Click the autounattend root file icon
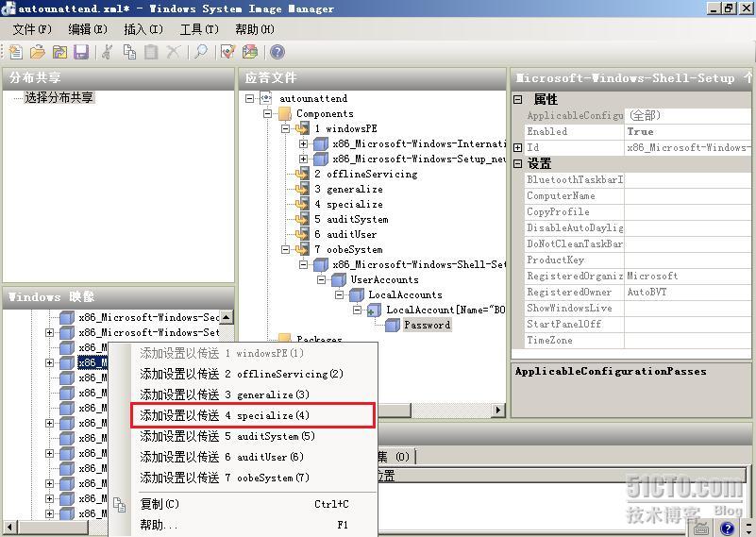Viewport: 756px width, 537px height. (266, 98)
